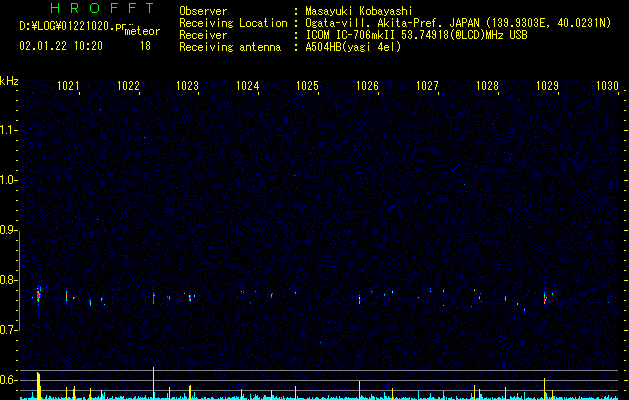Click the A504HB(yagi 4el) antenna value
This screenshot has height=400, width=629.
pyautogui.click(x=353, y=47)
